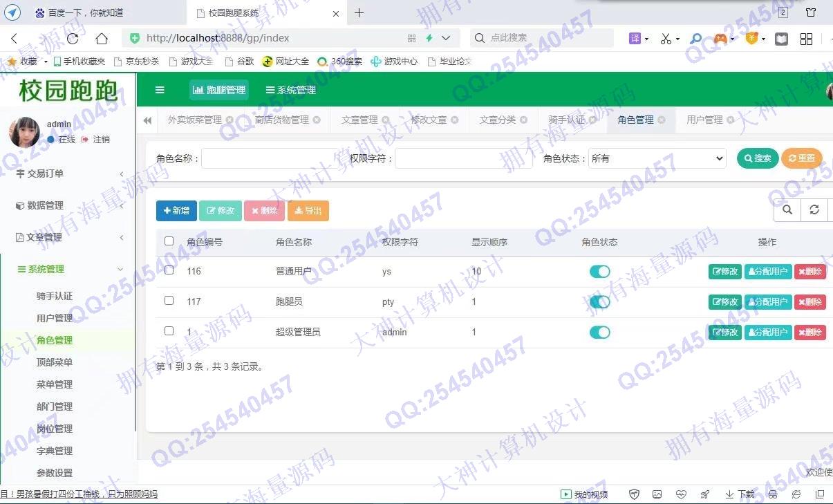833x504 pixels.
Task: Click the admin avatar picture
Action: [x=24, y=132]
